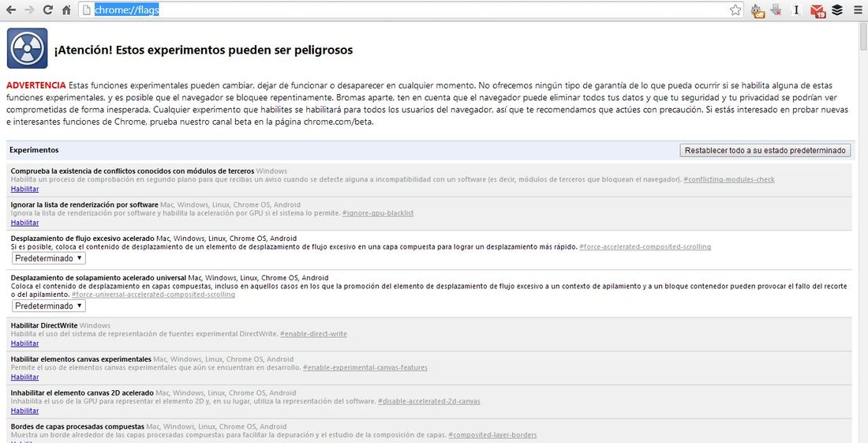Open the #enable-direct-write anchor link
The image size is (868, 443).
coord(313,334)
